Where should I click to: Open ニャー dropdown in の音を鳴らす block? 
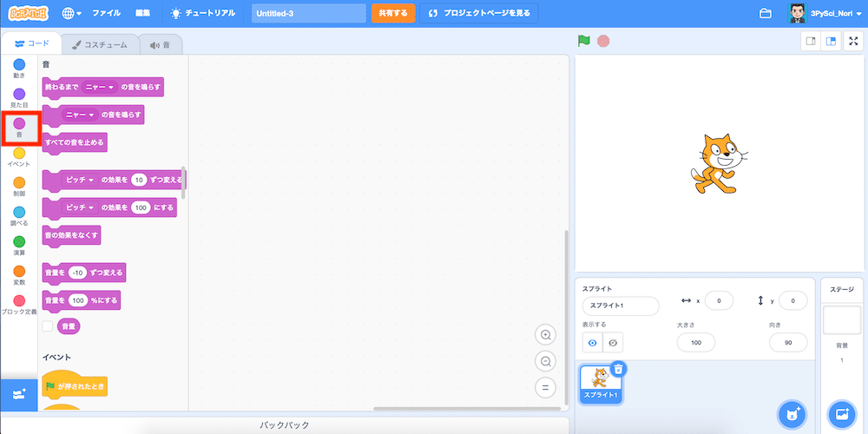click(x=80, y=115)
